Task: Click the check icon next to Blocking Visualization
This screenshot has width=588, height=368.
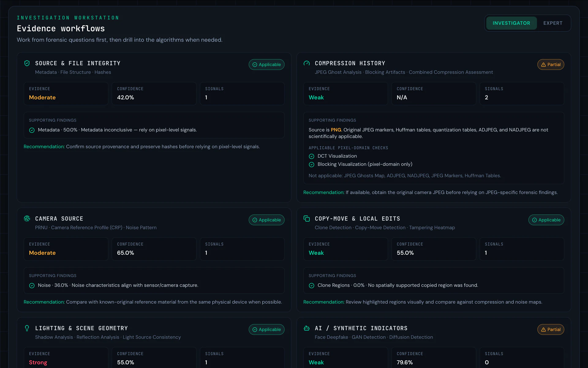Action: [311, 165]
